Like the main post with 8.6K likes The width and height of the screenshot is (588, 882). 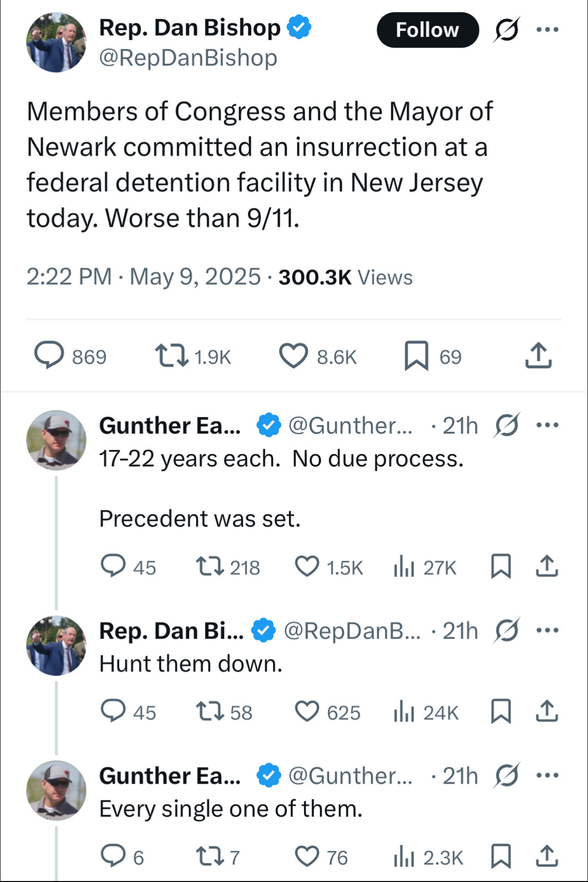pyautogui.click(x=294, y=356)
